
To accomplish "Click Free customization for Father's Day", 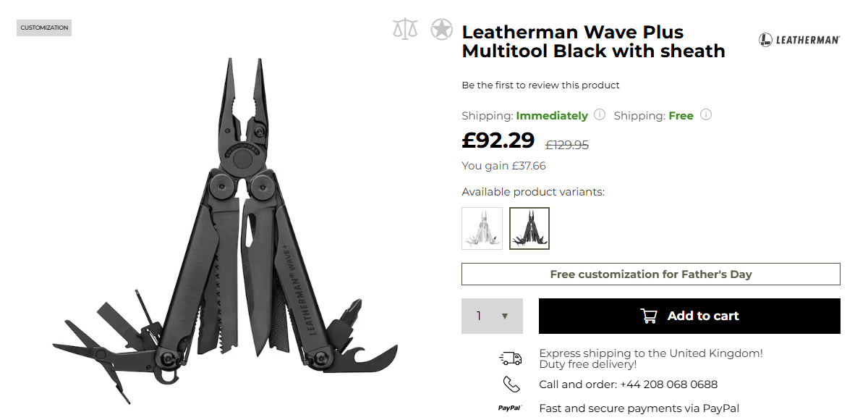I will point(651,274).
